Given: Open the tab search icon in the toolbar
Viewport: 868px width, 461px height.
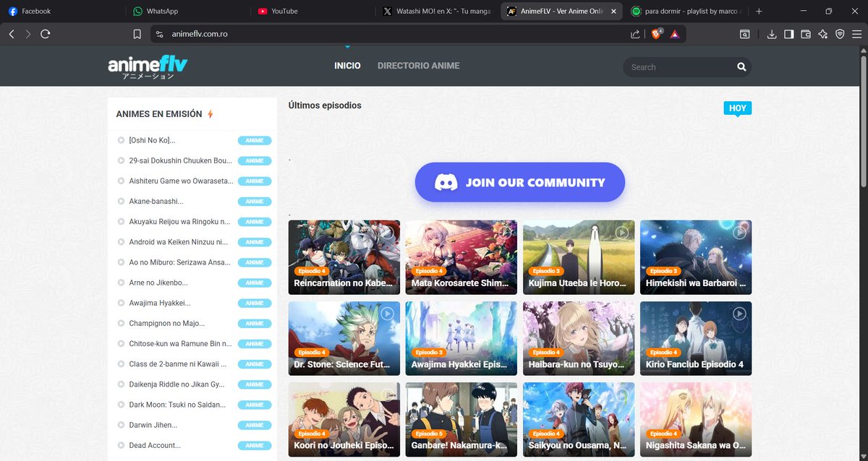Looking at the screenshot, I should click(x=744, y=34).
